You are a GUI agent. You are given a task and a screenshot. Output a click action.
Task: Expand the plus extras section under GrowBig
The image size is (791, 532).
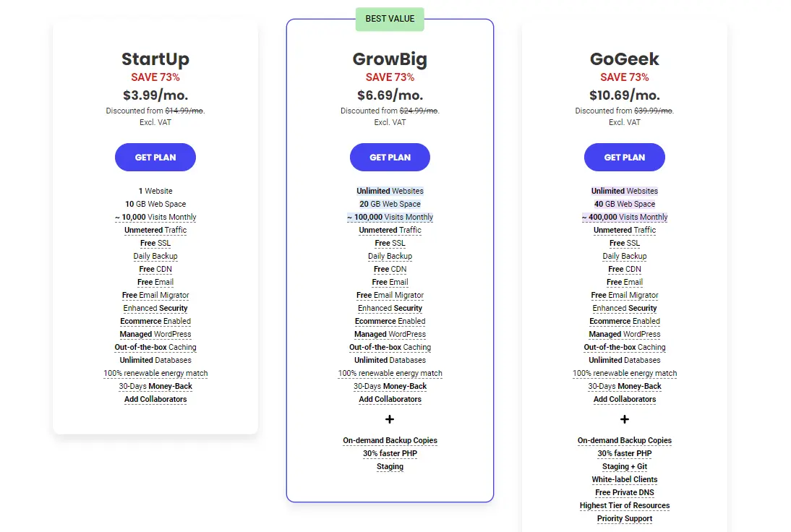click(390, 419)
